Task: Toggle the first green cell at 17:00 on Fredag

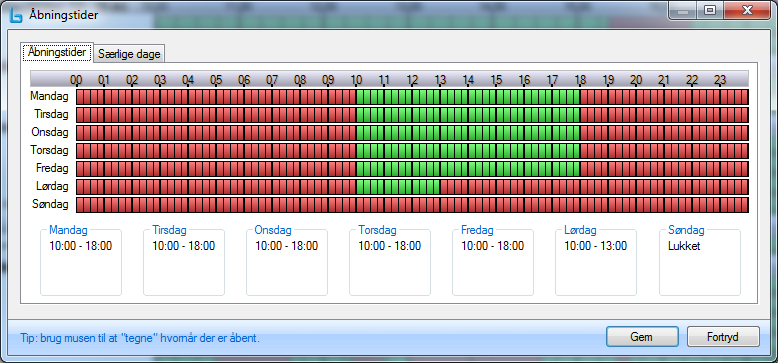Action: [x=556, y=168]
